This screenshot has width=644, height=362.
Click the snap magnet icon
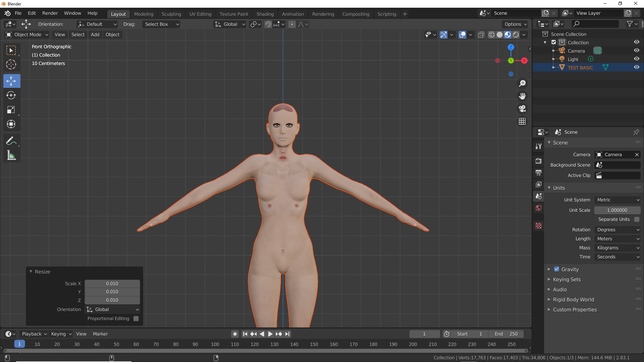click(268, 24)
